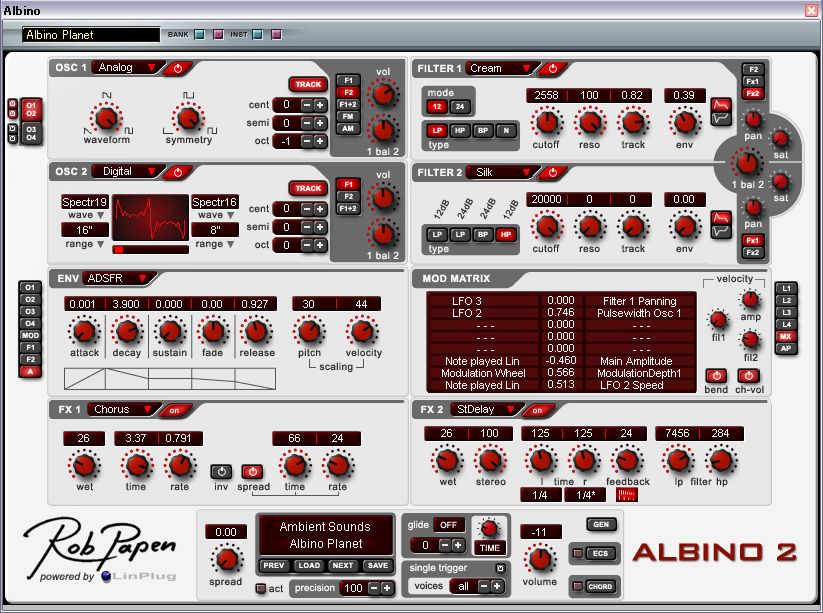Click PREV preset button

[273, 565]
